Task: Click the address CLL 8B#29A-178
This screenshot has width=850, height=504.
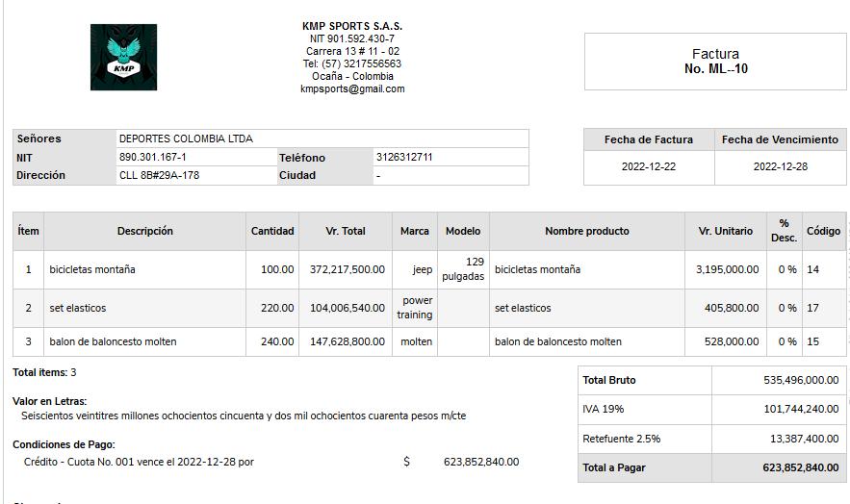Action: tap(160, 175)
